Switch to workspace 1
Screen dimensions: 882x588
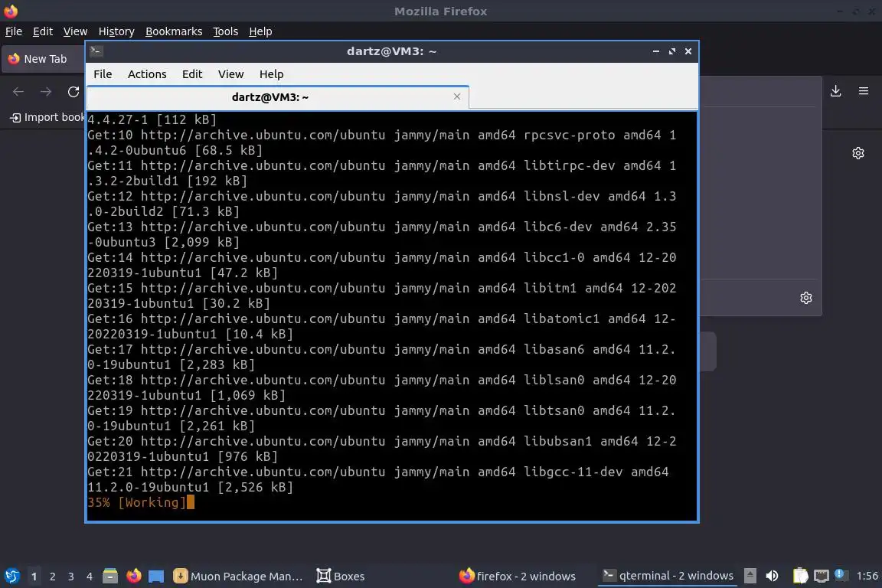coord(34,577)
